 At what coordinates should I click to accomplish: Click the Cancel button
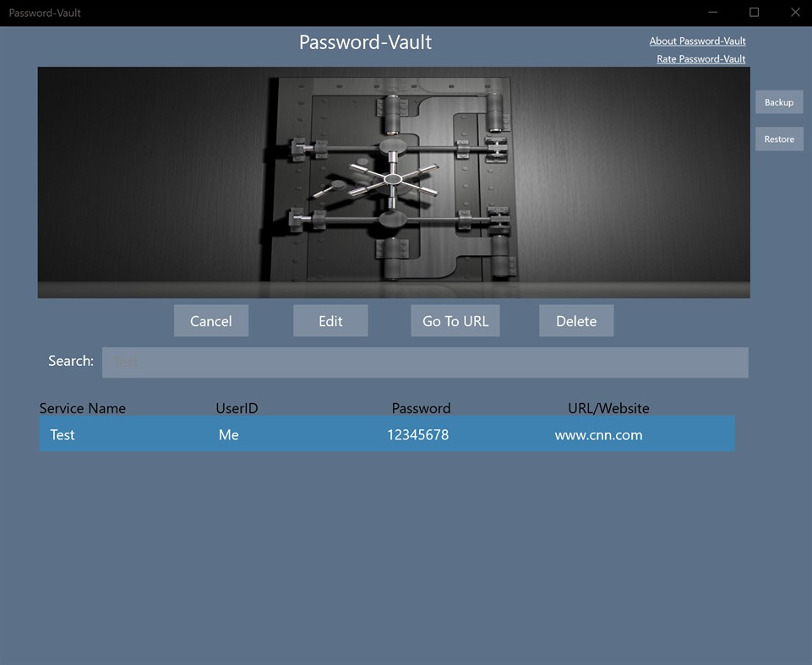click(210, 320)
